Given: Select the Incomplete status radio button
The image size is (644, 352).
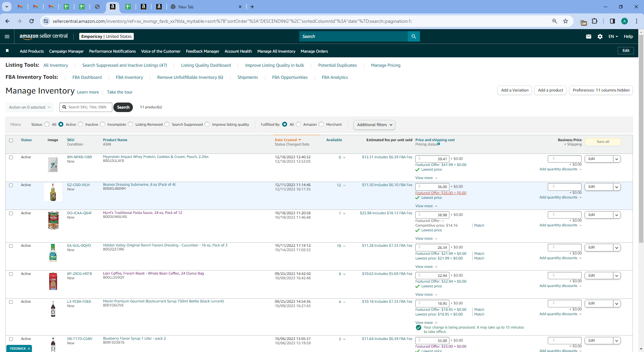Looking at the screenshot, I should pos(103,124).
